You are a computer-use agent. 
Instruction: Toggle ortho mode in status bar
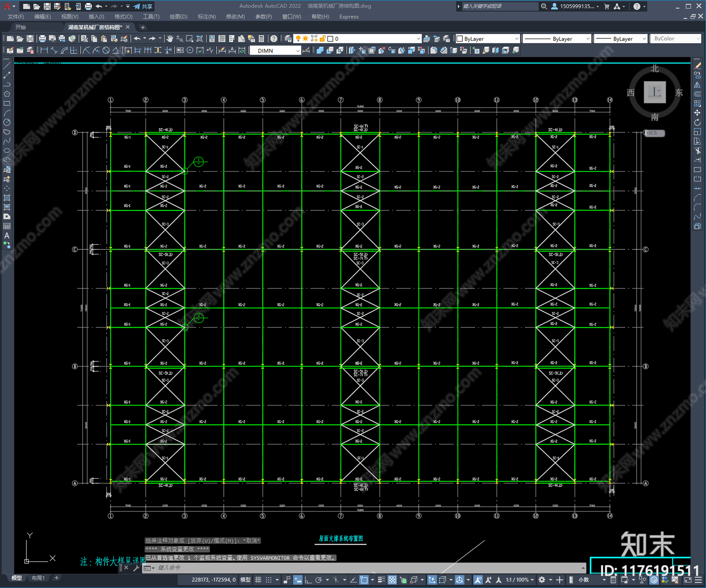308,580
